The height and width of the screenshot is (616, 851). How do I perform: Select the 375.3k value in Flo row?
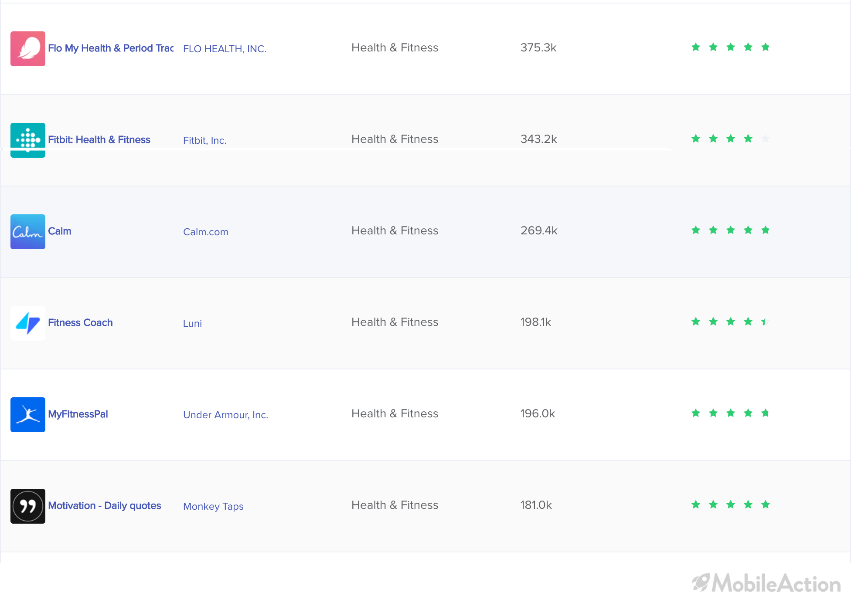(538, 47)
